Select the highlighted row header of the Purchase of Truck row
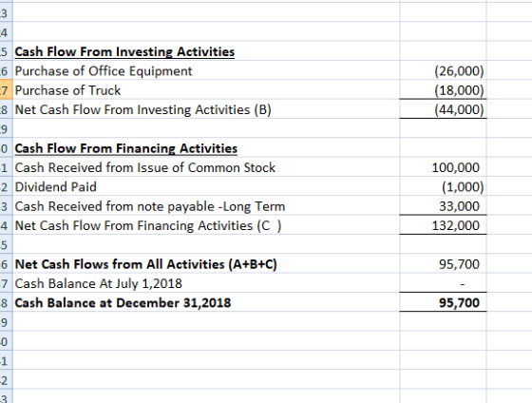The height and width of the screenshot is (403, 532). point(6,90)
